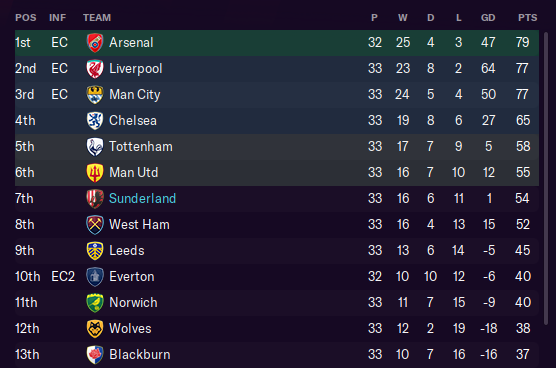Click the Liverpool club badge
Screen dimensions: 556x368
[x=95, y=68]
